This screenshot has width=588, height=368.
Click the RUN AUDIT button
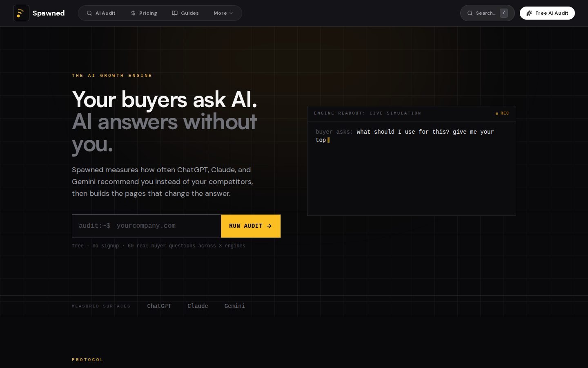point(251,226)
